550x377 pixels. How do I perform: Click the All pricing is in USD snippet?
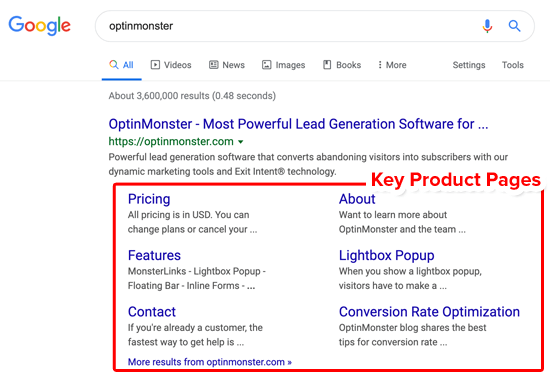click(192, 222)
